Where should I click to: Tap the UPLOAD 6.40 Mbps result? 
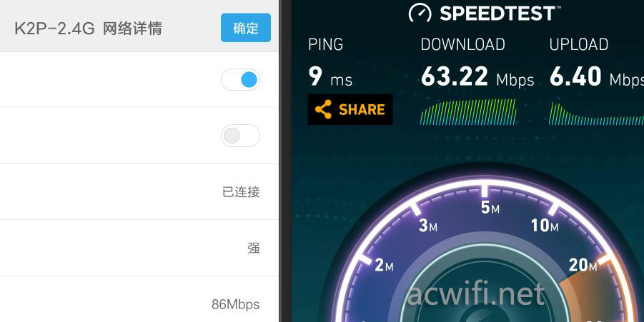coord(597,61)
